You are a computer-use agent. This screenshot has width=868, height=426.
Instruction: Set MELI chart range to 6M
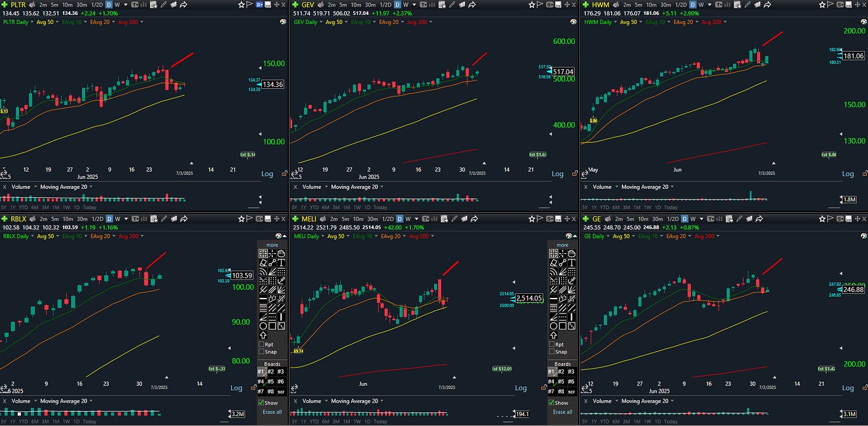325,422
